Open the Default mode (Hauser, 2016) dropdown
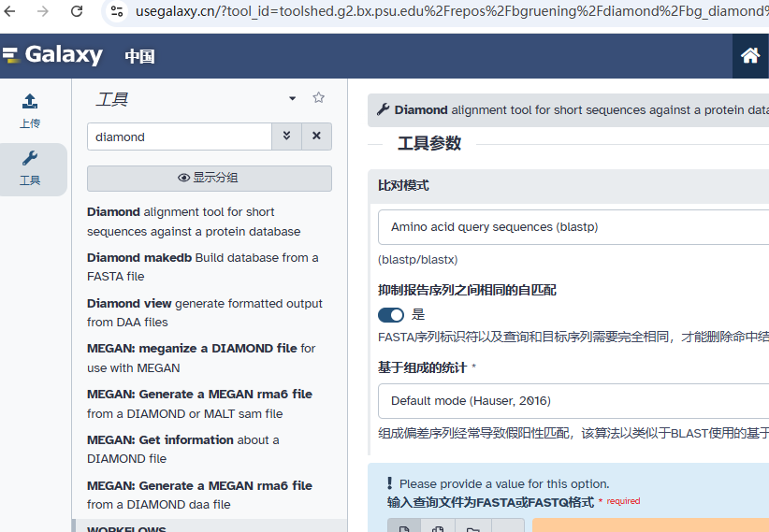Image resolution: width=769 pixels, height=532 pixels. tap(573, 401)
